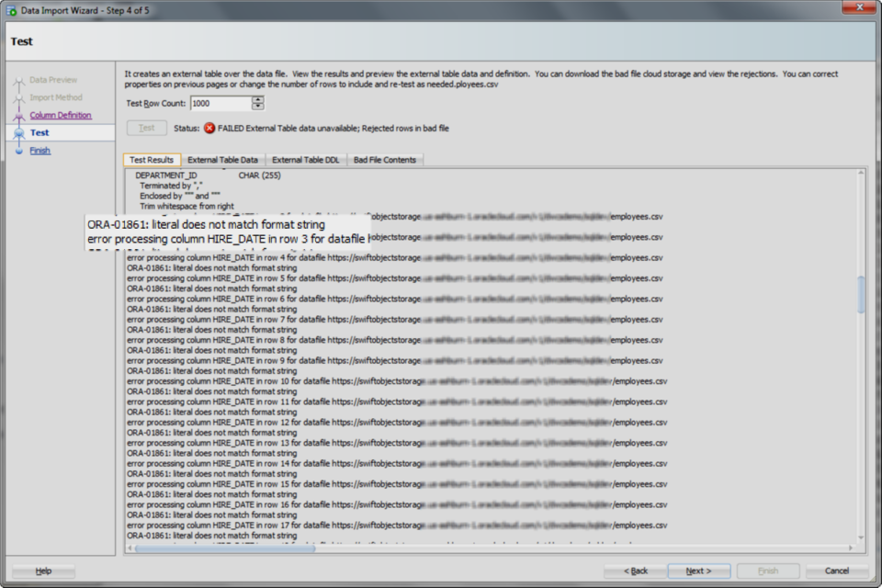Decrement Test Row Count with down stepper
Viewport: 882px width, 588px height.
click(258, 107)
